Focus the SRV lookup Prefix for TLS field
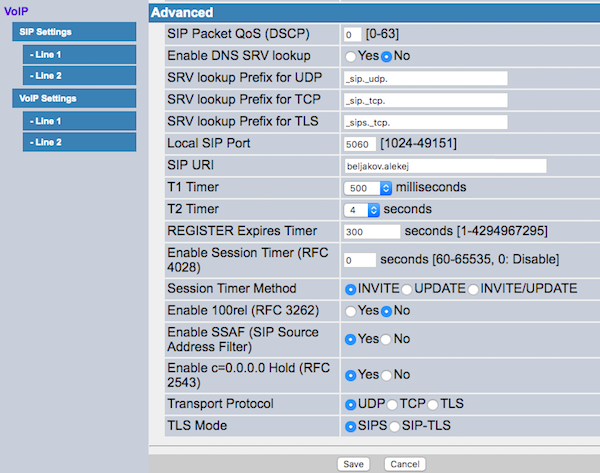Screen dimensions: 600x473 pos(424,122)
